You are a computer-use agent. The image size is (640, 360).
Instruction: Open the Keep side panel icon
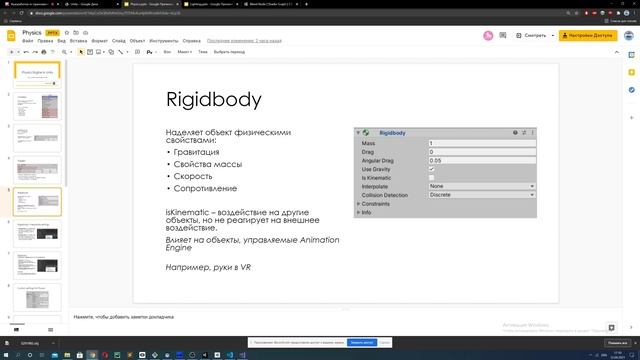pyautogui.click(x=631, y=72)
